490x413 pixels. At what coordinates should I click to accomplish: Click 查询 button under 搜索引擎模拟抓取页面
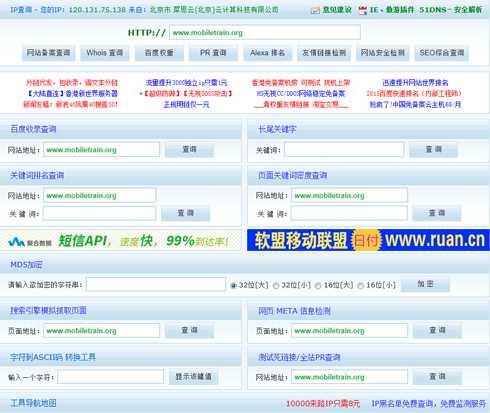coord(189,330)
